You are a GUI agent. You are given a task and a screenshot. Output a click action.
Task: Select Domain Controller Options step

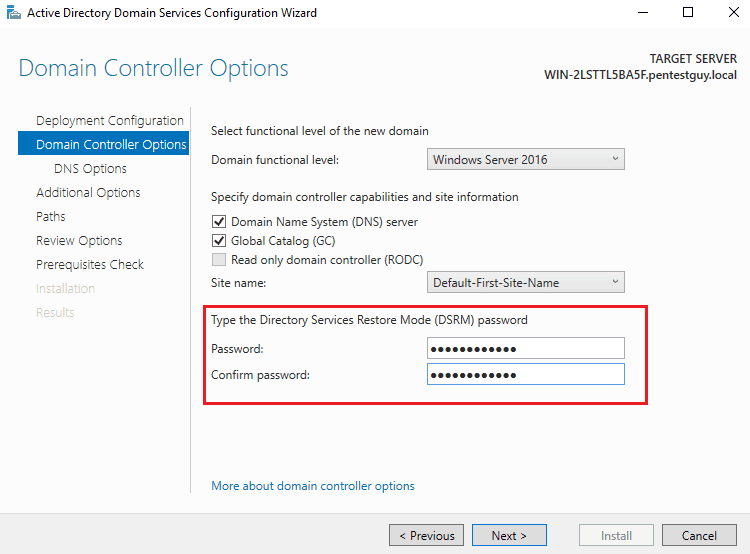(x=103, y=144)
